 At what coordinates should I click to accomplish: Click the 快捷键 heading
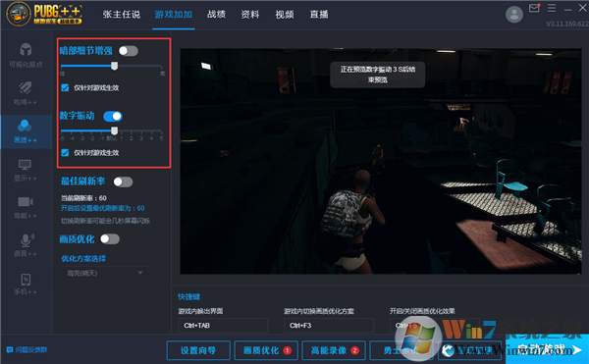[188, 297]
